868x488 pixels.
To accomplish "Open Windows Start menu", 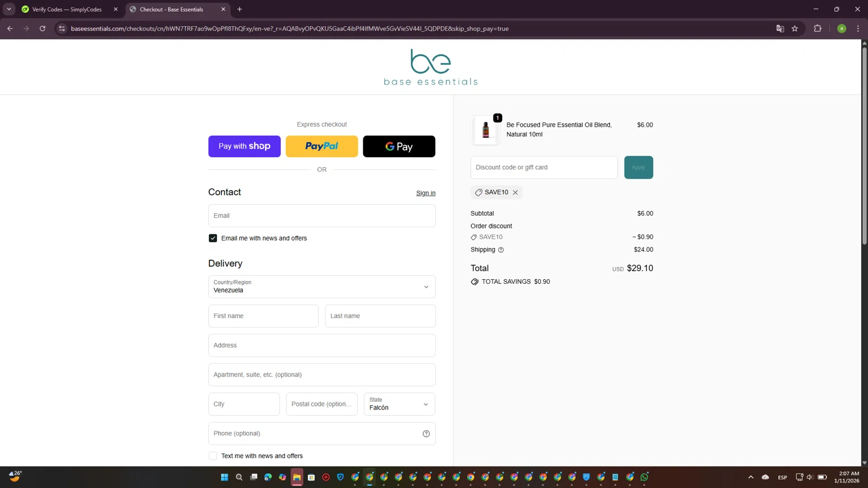I will 225,477.
